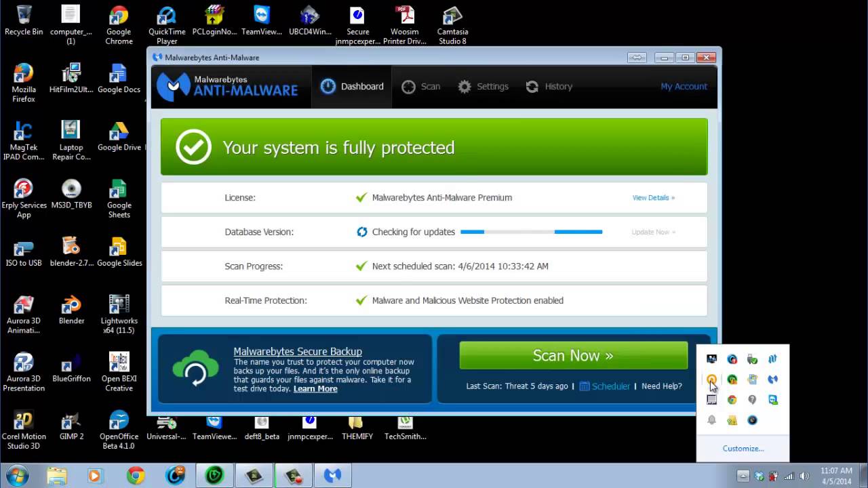Image resolution: width=868 pixels, height=488 pixels.
Task: Select the Blender desktop shortcut
Action: (x=71, y=310)
